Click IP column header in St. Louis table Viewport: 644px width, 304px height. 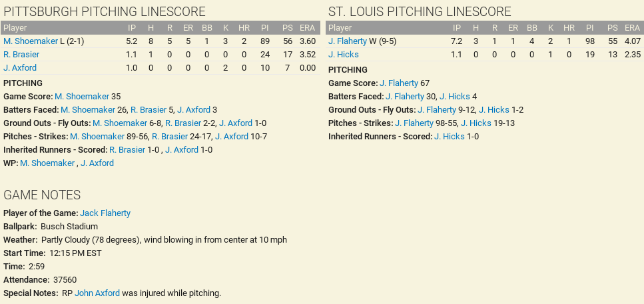457,28
